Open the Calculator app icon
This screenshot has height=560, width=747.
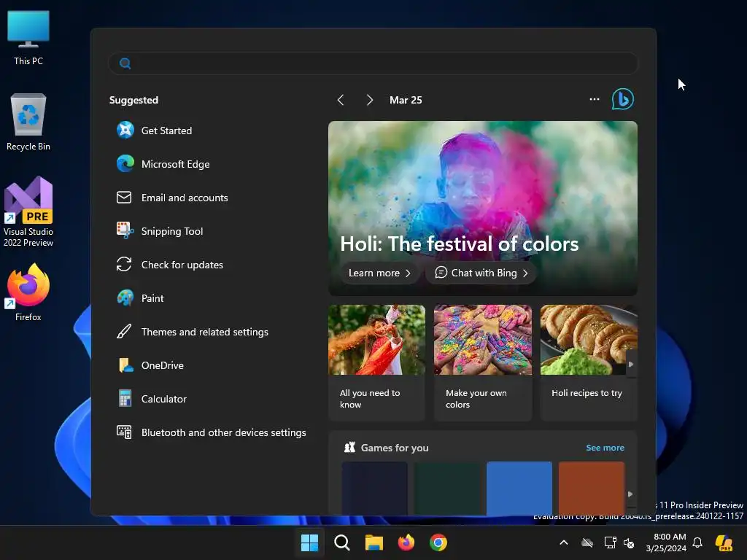click(x=125, y=399)
